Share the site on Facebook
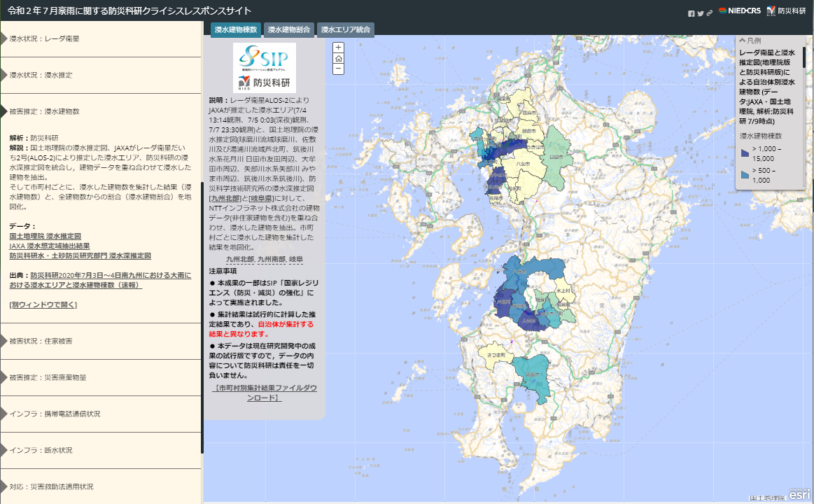This screenshot has width=814, height=504. 692,13
